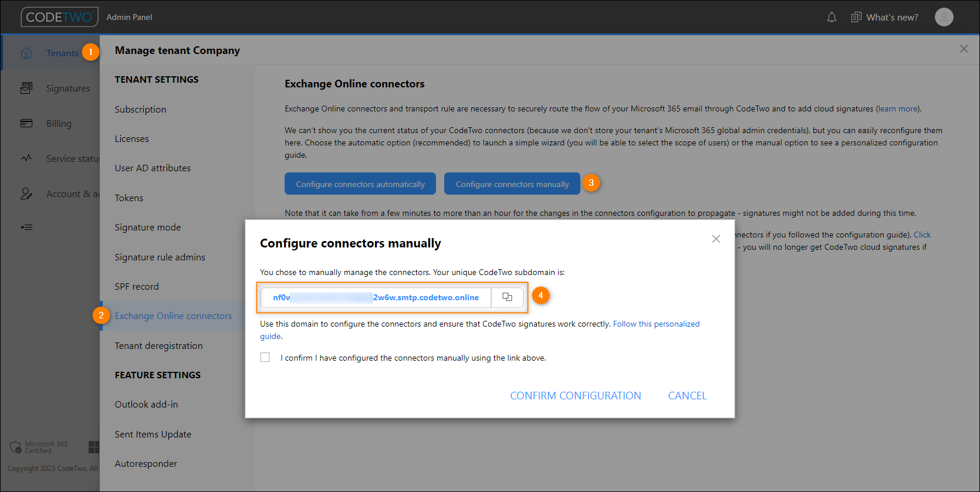Click the smtp.codetwo.online subdomain field
Viewport: 980px width, 492px height.
click(x=376, y=297)
